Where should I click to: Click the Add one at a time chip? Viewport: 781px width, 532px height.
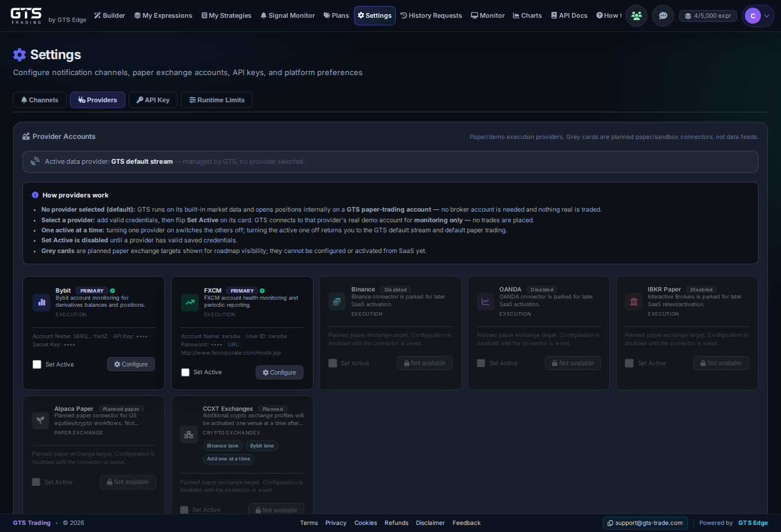228,459
